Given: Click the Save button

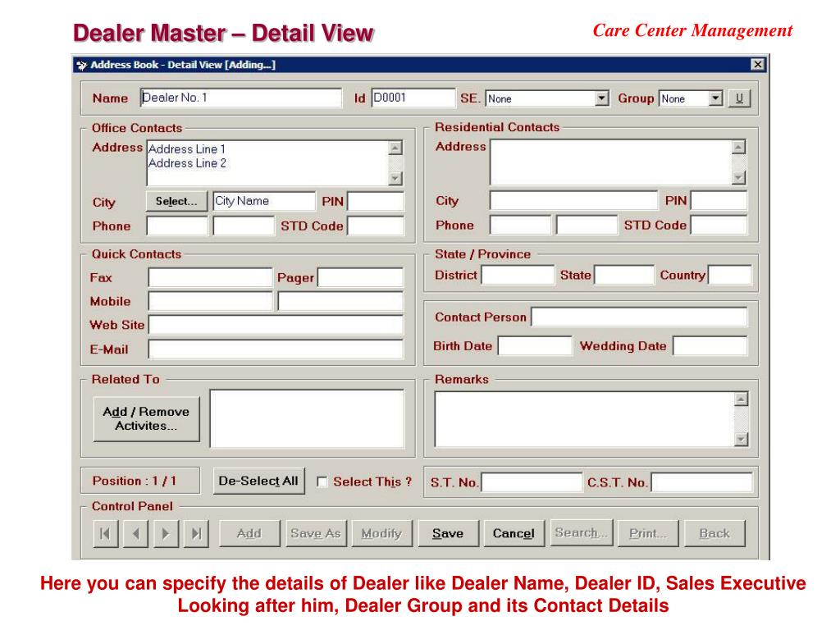Looking at the screenshot, I should click(448, 533).
